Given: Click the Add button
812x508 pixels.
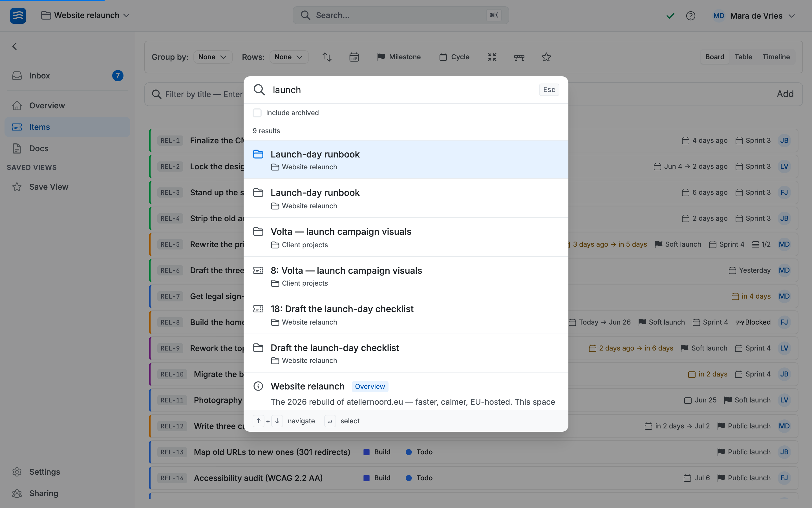Looking at the screenshot, I should [x=785, y=94].
